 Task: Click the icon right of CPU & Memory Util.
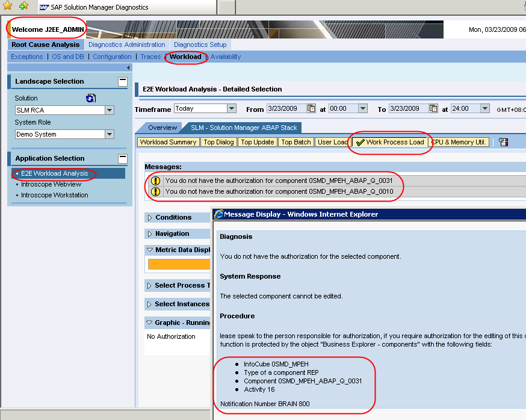tap(504, 143)
